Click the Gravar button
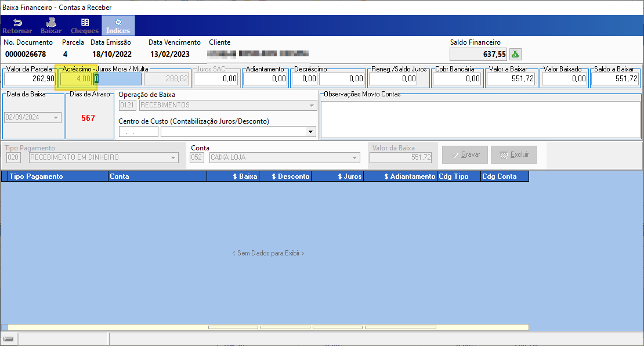644x346 pixels. [465, 154]
